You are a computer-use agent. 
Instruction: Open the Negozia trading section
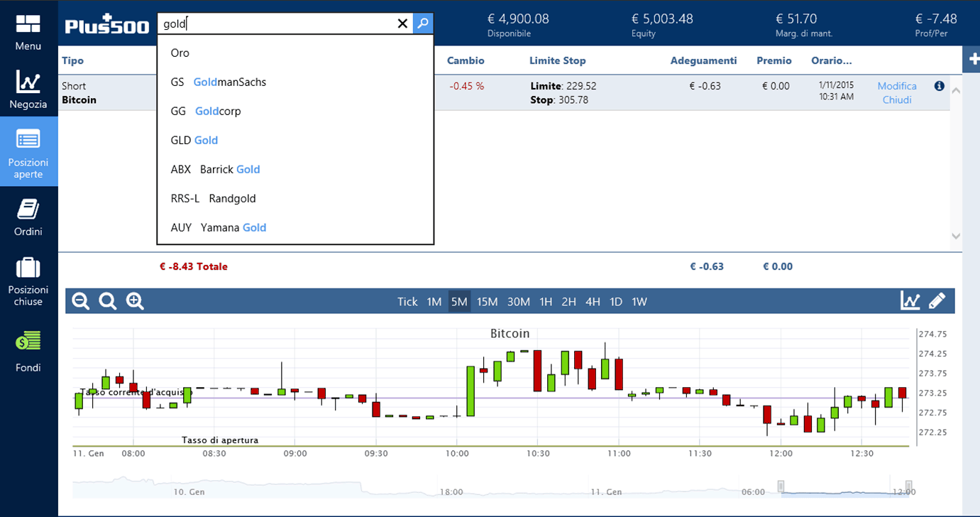28,90
